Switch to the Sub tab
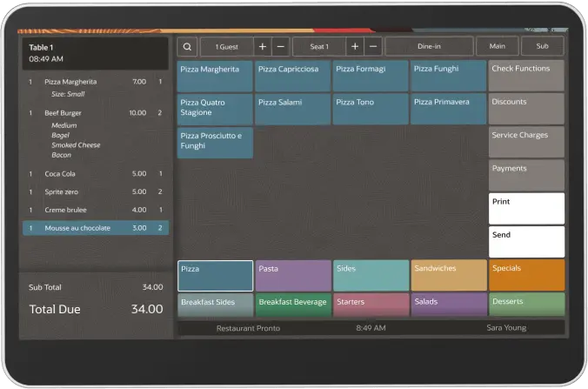Screen dimensions: 588x389 tap(542, 47)
